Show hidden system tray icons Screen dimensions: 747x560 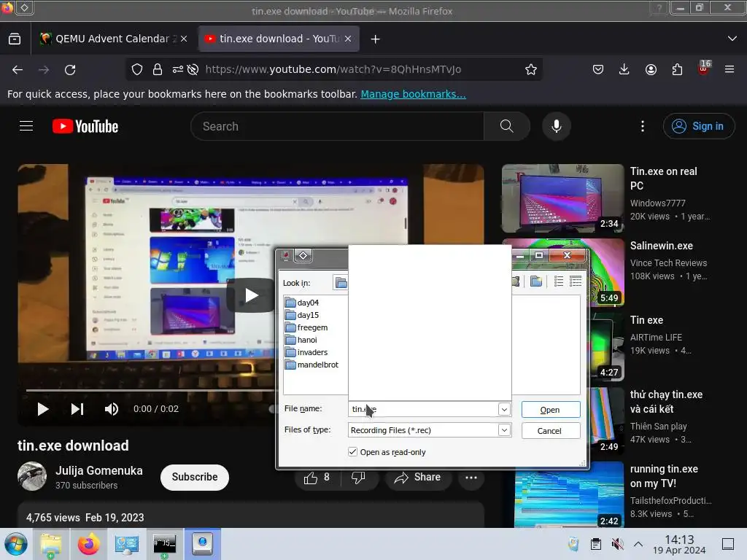point(638,544)
